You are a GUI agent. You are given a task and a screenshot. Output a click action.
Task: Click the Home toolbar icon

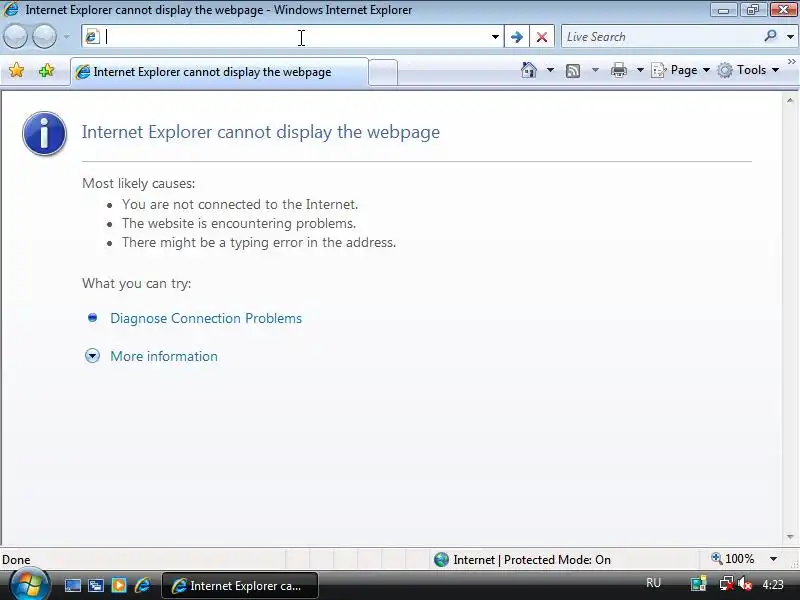529,70
